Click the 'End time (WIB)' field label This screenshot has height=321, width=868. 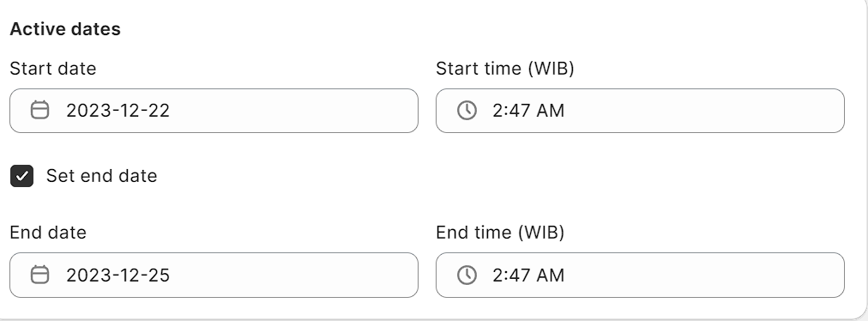(500, 233)
